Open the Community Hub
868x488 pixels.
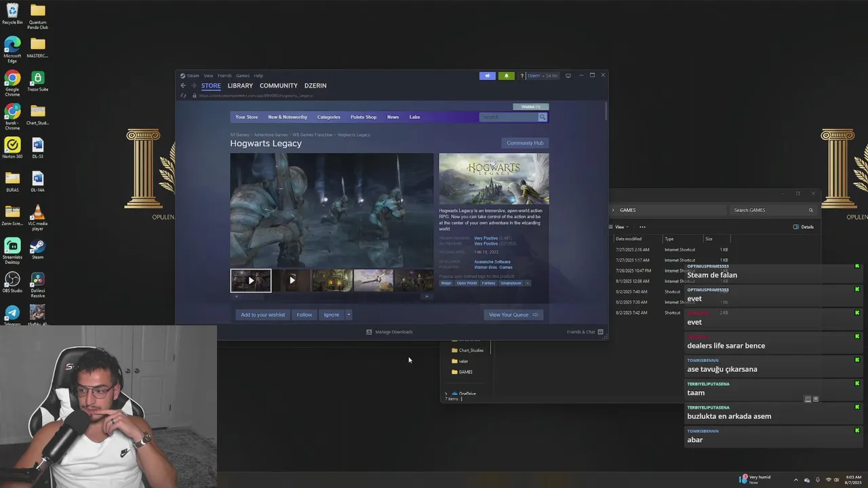tap(525, 143)
